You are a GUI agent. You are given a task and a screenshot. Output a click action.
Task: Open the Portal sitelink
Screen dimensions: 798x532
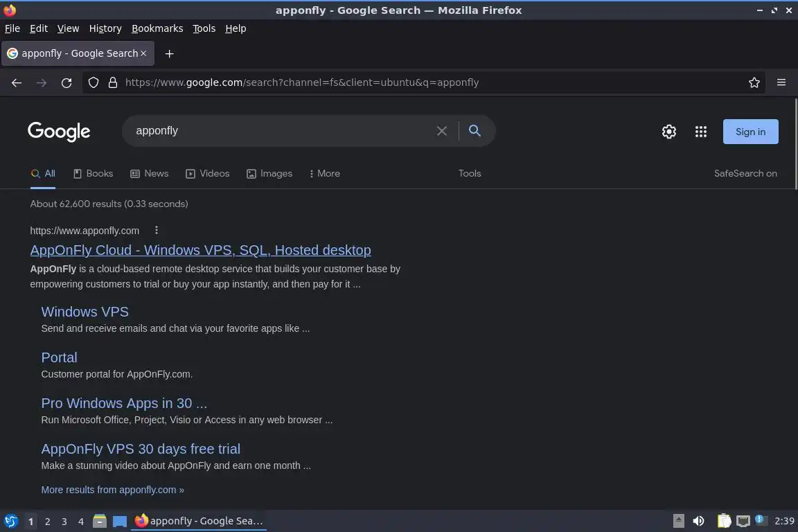pos(59,357)
